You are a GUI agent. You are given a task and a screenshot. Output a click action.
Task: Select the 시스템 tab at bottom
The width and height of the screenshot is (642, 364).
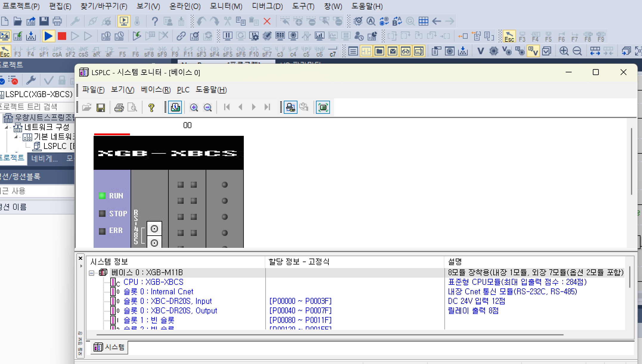pyautogui.click(x=109, y=347)
